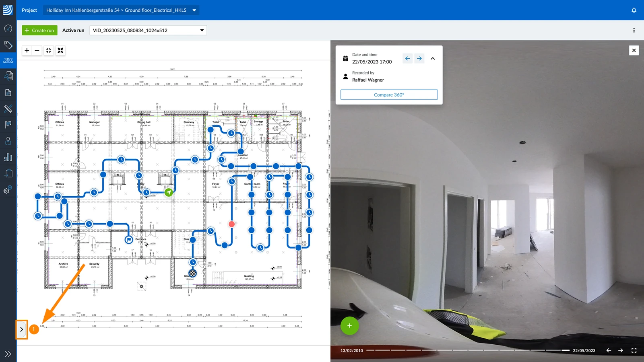Screen dimensions: 644x362
Task: Open notifications bell icon
Action: point(634,10)
